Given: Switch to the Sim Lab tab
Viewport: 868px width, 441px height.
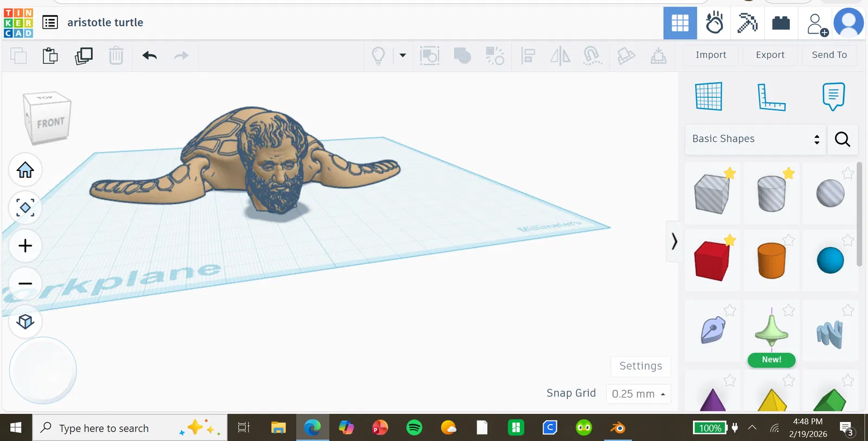Looking at the screenshot, I should click(x=714, y=23).
